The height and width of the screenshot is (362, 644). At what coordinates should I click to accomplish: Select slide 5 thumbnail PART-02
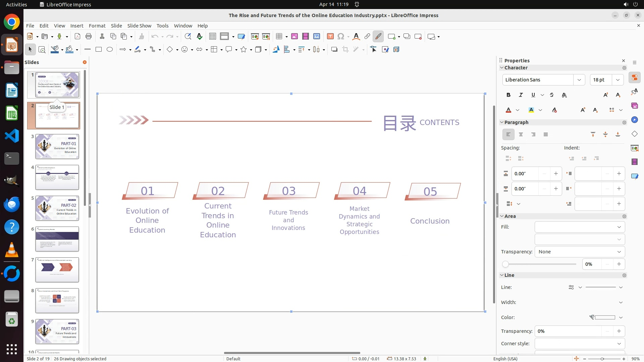pyautogui.click(x=57, y=208)
